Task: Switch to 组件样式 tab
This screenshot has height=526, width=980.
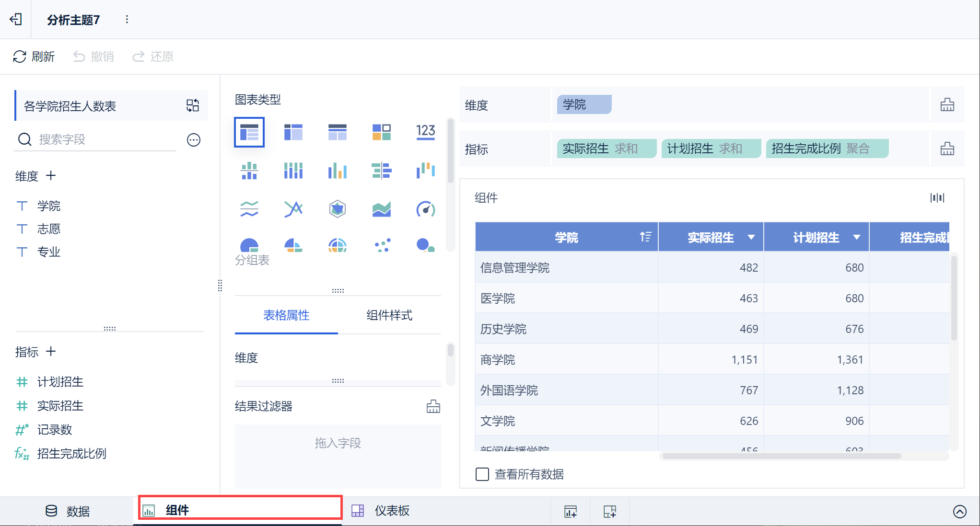Action: (389, 315)
